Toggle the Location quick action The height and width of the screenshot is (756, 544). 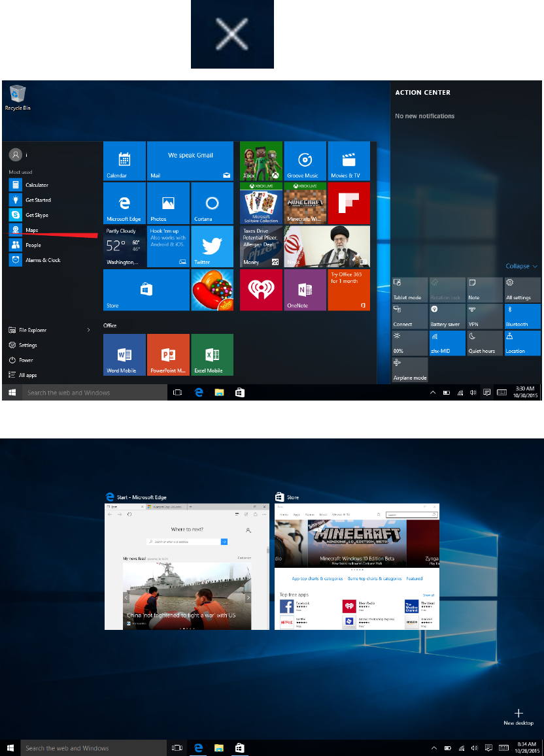point(522,343)
